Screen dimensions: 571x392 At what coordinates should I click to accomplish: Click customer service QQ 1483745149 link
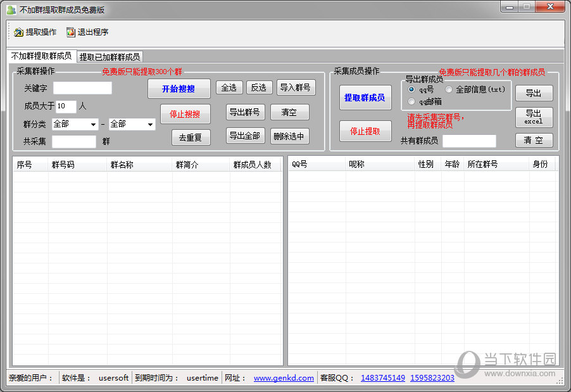click(x=382, y=378)
